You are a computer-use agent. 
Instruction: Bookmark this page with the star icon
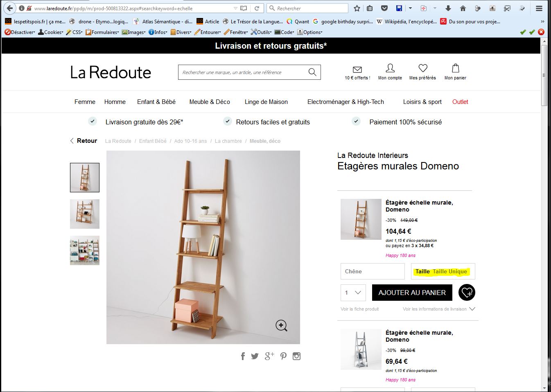click(357, 8)
